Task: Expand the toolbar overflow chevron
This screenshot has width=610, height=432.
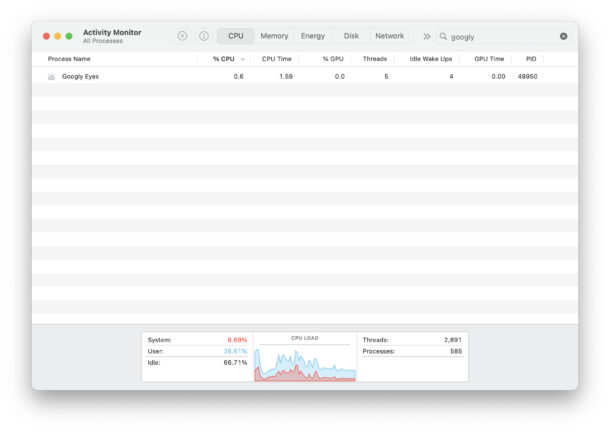Action: coord(427,36)
